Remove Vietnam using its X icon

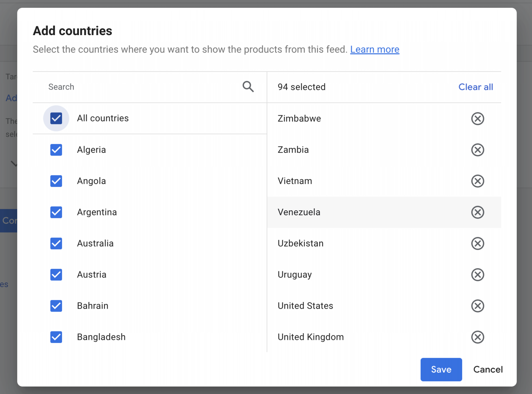477,181
